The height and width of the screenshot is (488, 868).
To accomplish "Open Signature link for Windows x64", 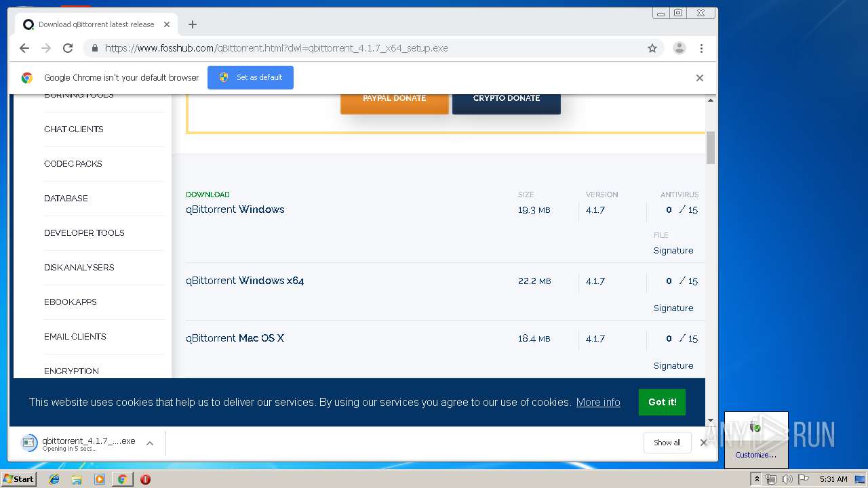I will 673,308.
